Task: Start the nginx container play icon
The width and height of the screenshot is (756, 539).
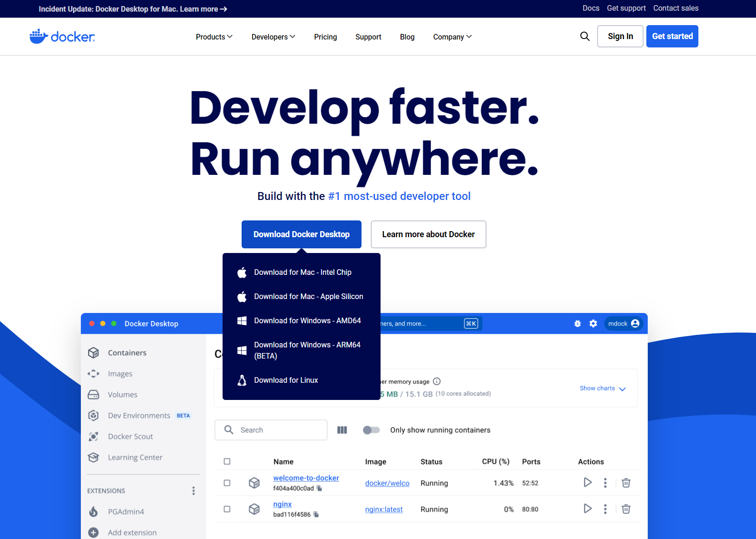Action: click(x=588, y=508)
